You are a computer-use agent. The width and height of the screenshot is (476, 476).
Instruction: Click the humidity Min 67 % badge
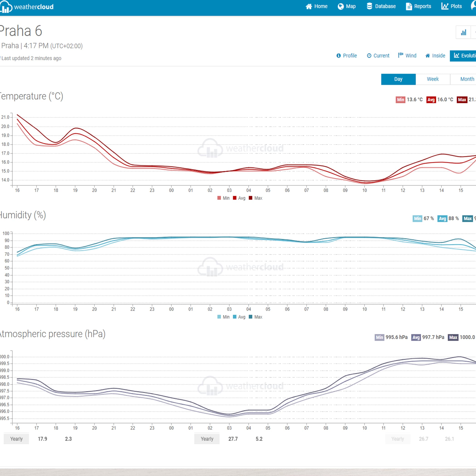click(423, 219)
